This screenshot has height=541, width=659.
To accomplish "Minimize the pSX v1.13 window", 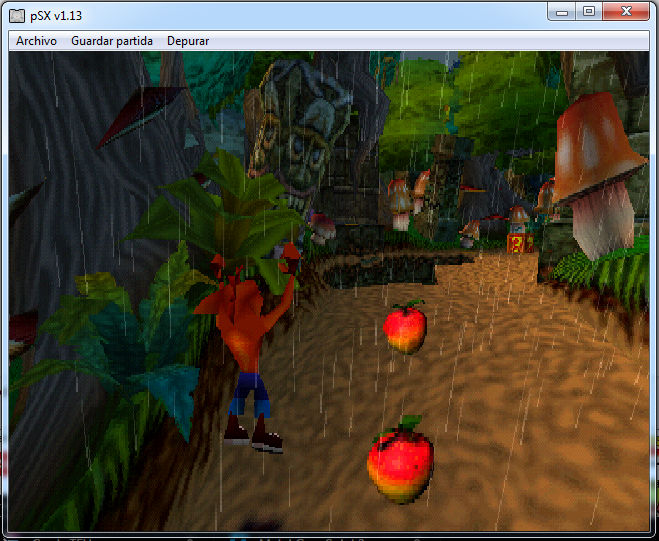I will [562, 12].
